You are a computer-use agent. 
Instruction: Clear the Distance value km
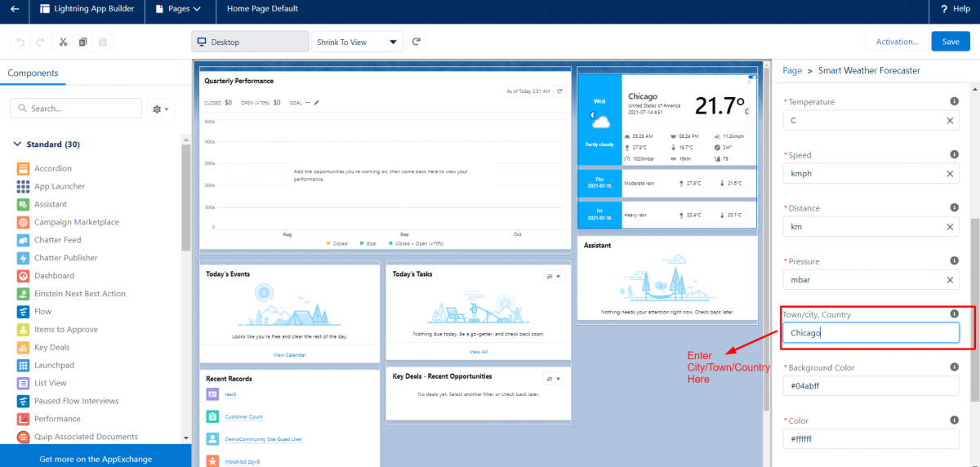950,227
